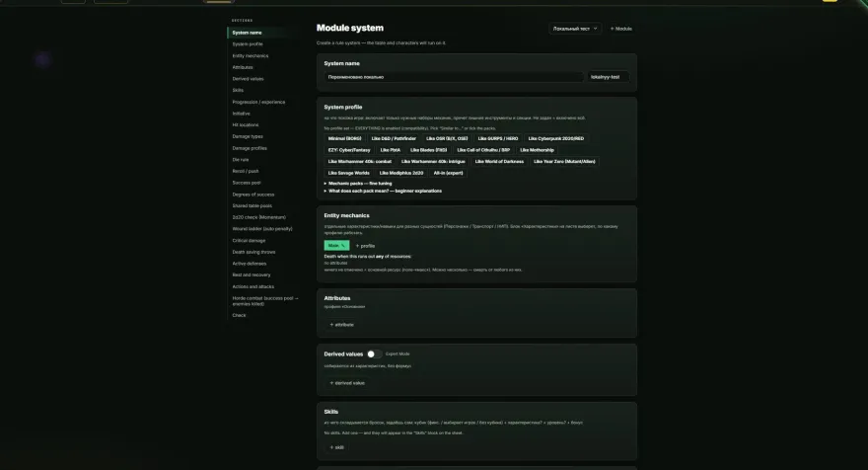Expand Mechanic packs — fine tuning
This screenshot has height=470, width=868.
[x=358, y=184]
